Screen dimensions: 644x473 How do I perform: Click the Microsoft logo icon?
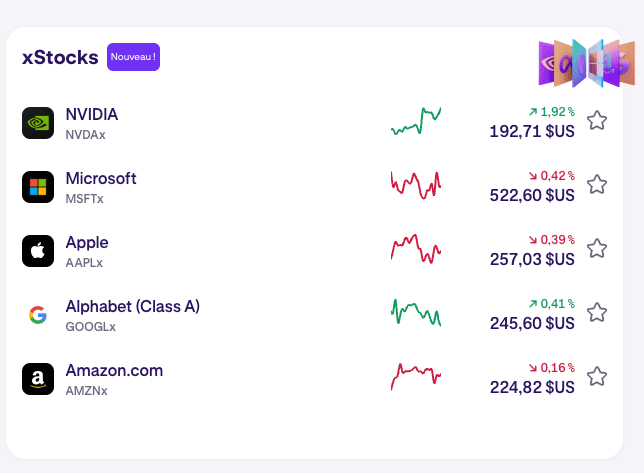click(x=38, y=187)
